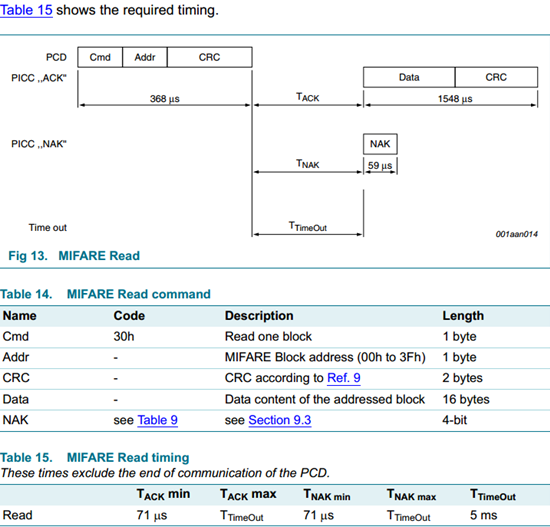Click the 'TNAK max' column header

coord(411,495)
